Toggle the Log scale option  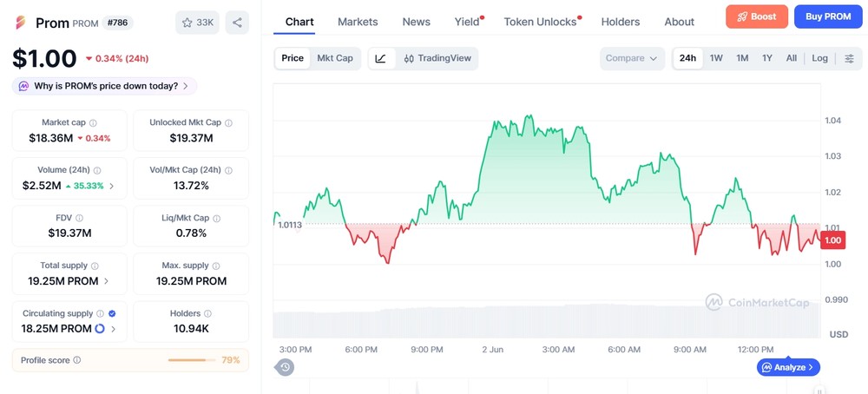click(820, 58)
